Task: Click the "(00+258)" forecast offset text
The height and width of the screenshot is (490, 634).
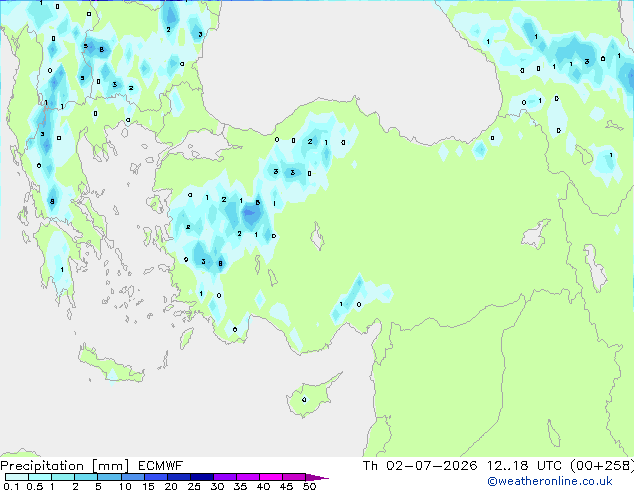Action: pos(602,466)
